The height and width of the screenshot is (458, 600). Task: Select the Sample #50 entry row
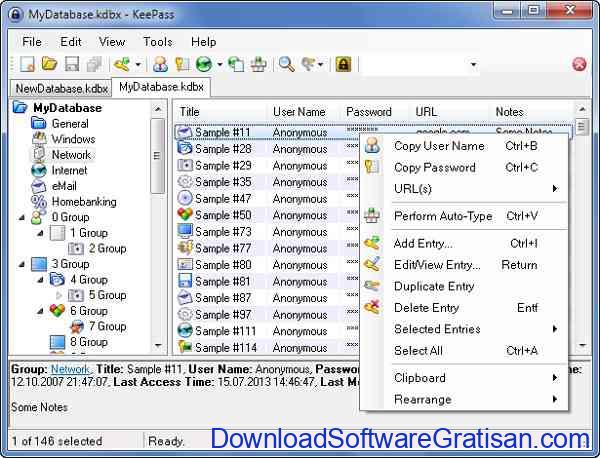click(x=267, y=215)
